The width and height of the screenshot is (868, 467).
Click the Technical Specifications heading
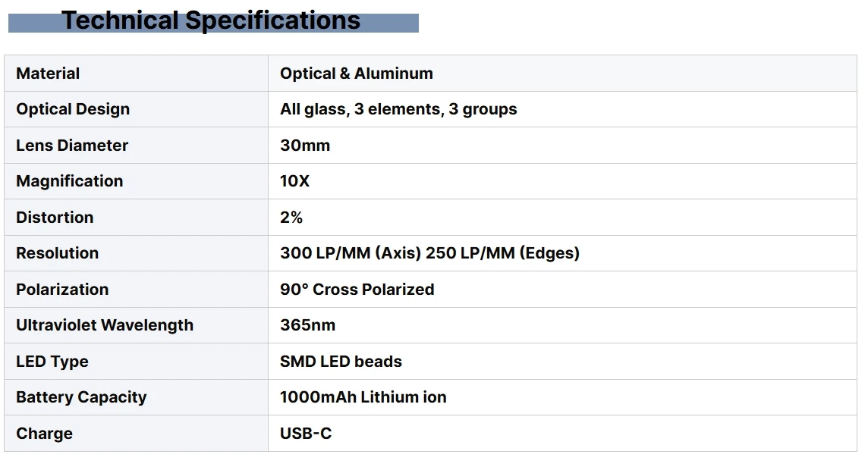coord(211,20)
